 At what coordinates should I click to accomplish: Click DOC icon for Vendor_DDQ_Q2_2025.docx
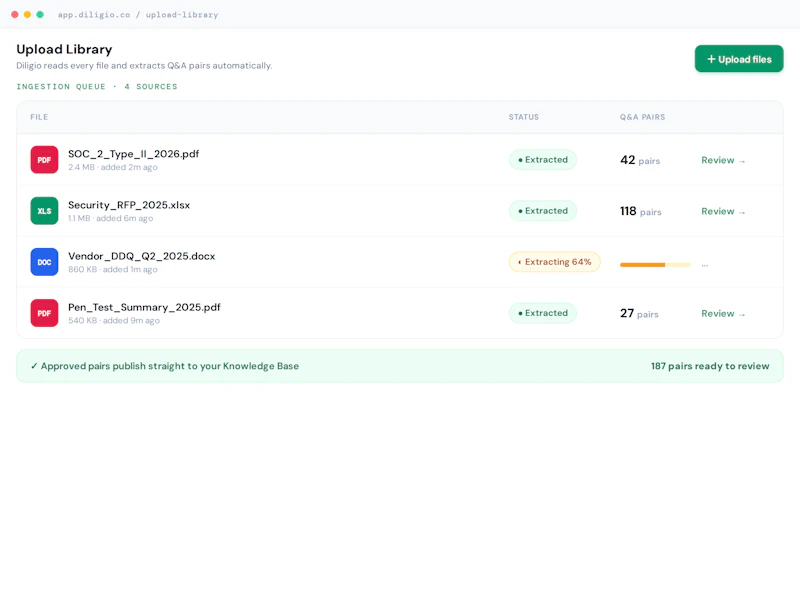pyautogui.click(x=44, y=262)
